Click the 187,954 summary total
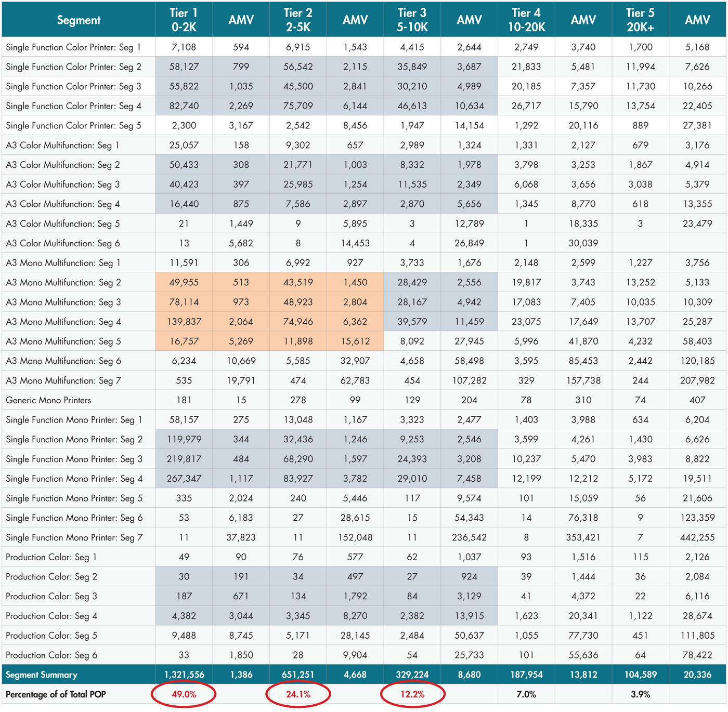The image size is (728, 712). [x=526, y=675]
